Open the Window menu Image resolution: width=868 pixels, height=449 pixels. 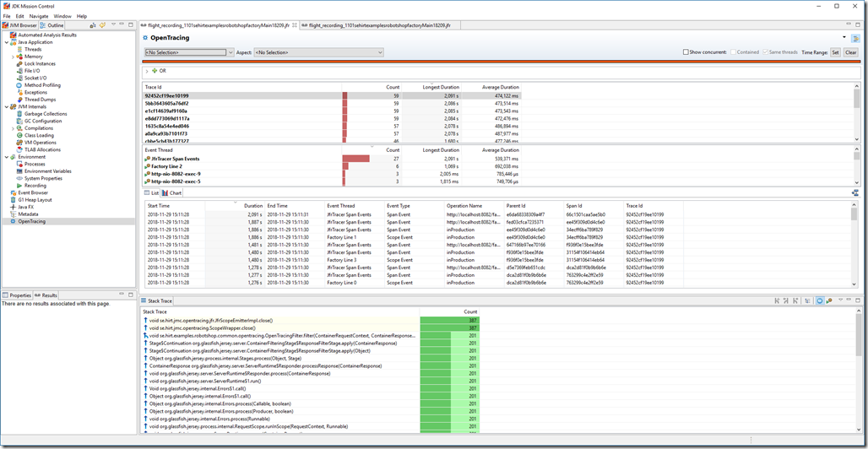pos(62,17)
